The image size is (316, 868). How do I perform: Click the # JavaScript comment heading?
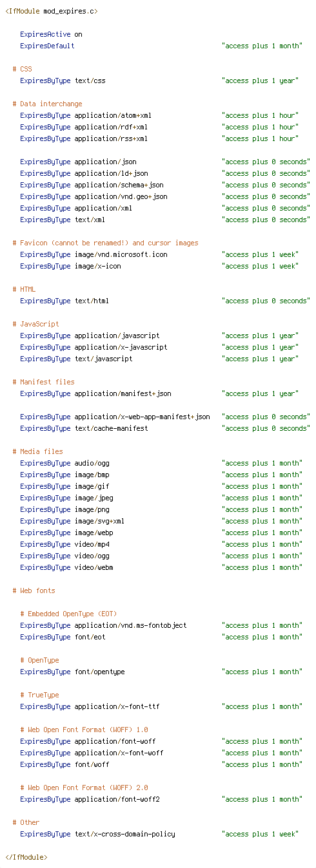[35, 324]
